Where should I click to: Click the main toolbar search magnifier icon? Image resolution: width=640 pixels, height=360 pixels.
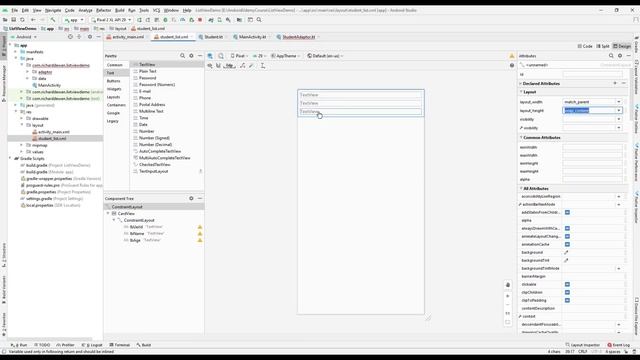259,20
